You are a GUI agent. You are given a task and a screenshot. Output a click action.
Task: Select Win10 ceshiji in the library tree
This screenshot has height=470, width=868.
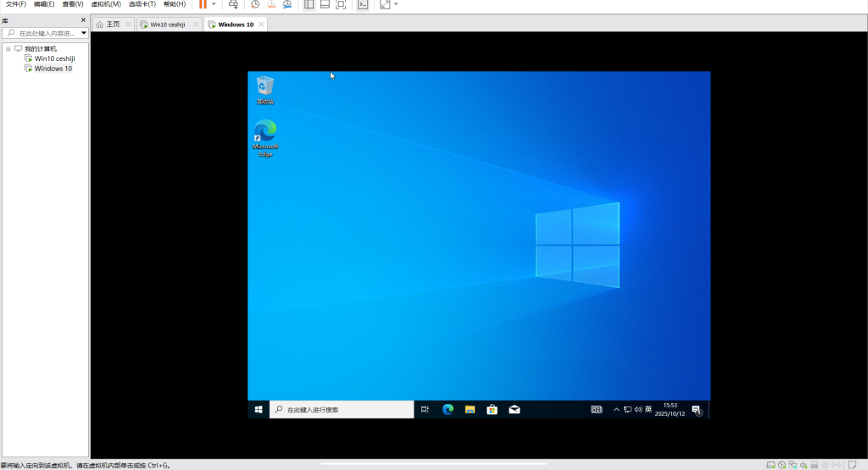tap(54, 58)
